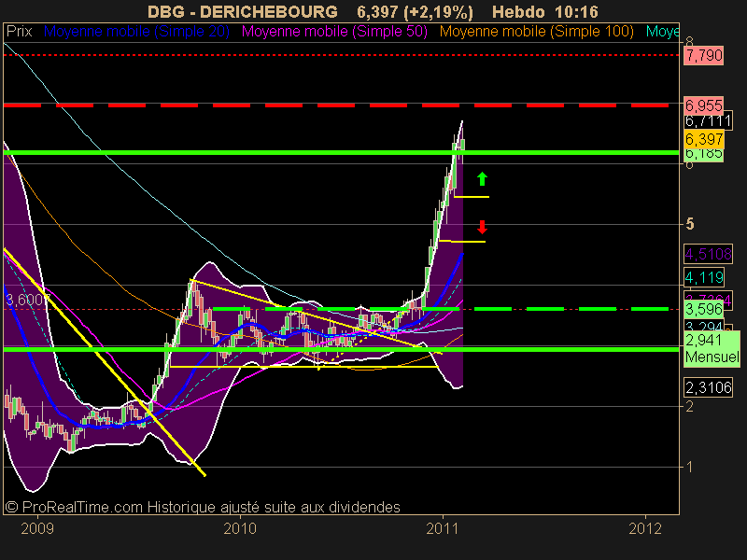Click the purple '4,5108' price label
This screenshot has height=560, width=747.
coord(708,254)
